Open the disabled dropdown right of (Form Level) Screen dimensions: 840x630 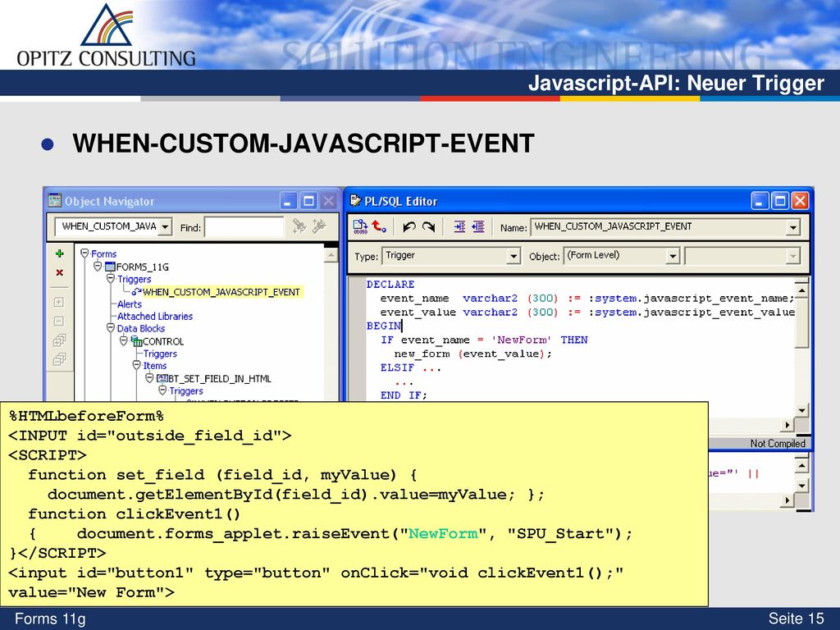(x=793, y=256)
